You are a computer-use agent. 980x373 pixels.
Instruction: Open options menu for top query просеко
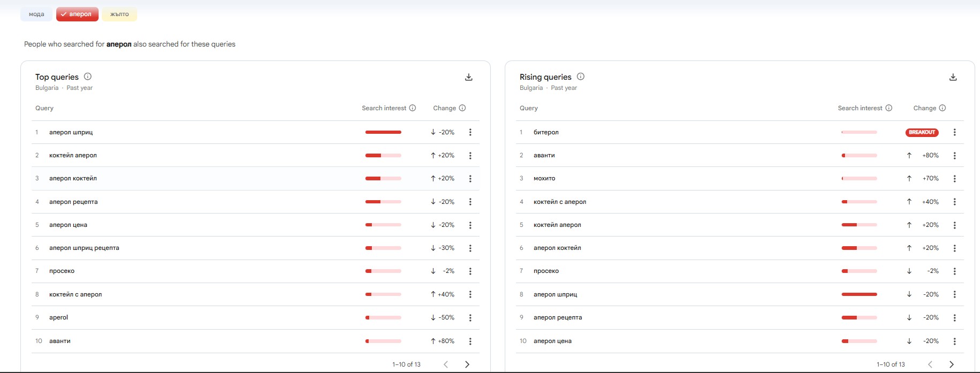pyautogui.click(x=470, y=271)
